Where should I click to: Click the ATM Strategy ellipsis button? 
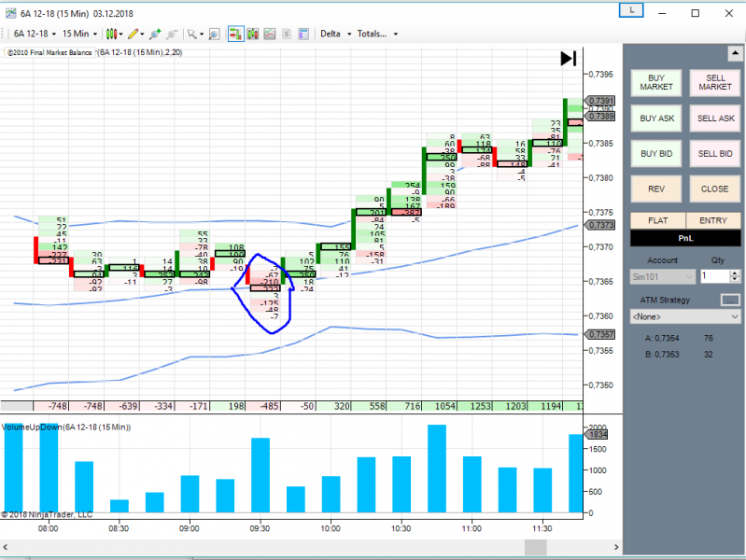(x=730, y=300)
